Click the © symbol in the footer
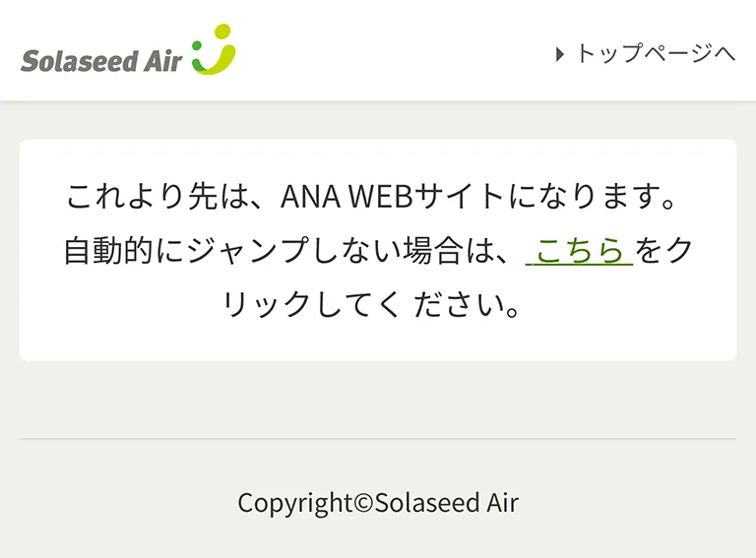The width and height of the screenshot is (756, 558). pos(361,503)
